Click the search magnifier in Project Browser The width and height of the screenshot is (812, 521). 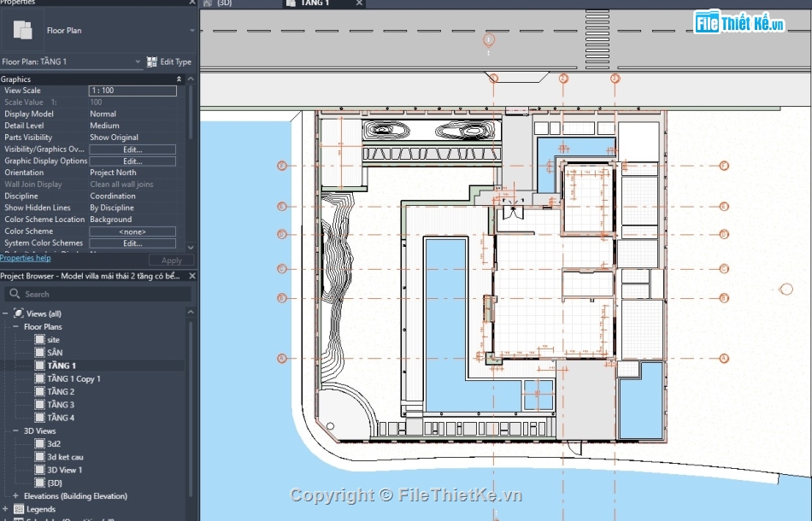(15, 293)
